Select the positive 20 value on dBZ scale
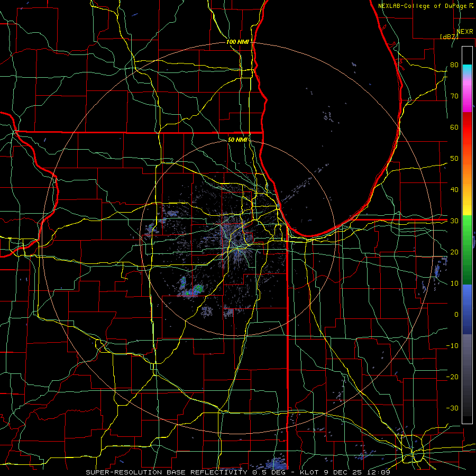This screenshot has height=476, width=476. [454, 252]
